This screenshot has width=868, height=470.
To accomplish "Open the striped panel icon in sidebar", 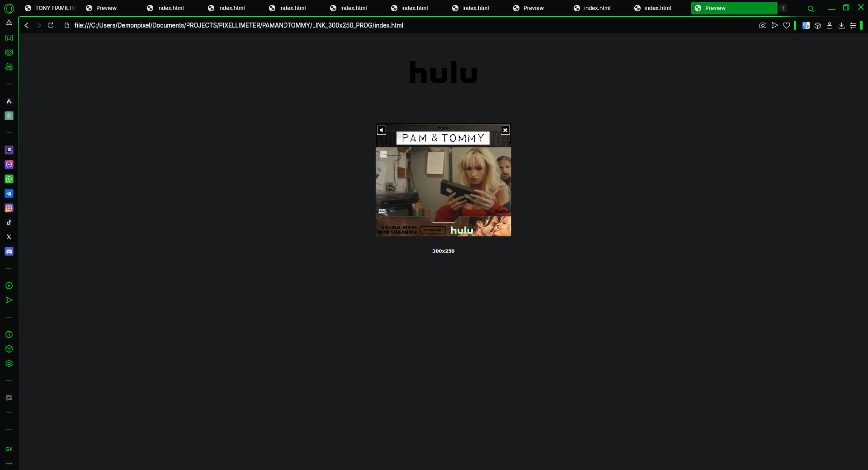I will (x=9, y=52).
